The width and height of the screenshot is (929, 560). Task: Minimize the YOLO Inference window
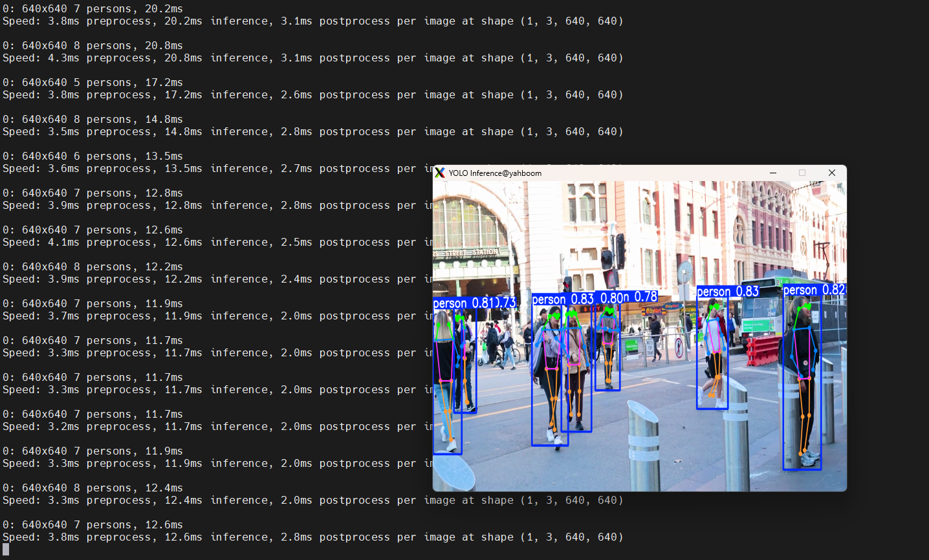pos(773,173)
